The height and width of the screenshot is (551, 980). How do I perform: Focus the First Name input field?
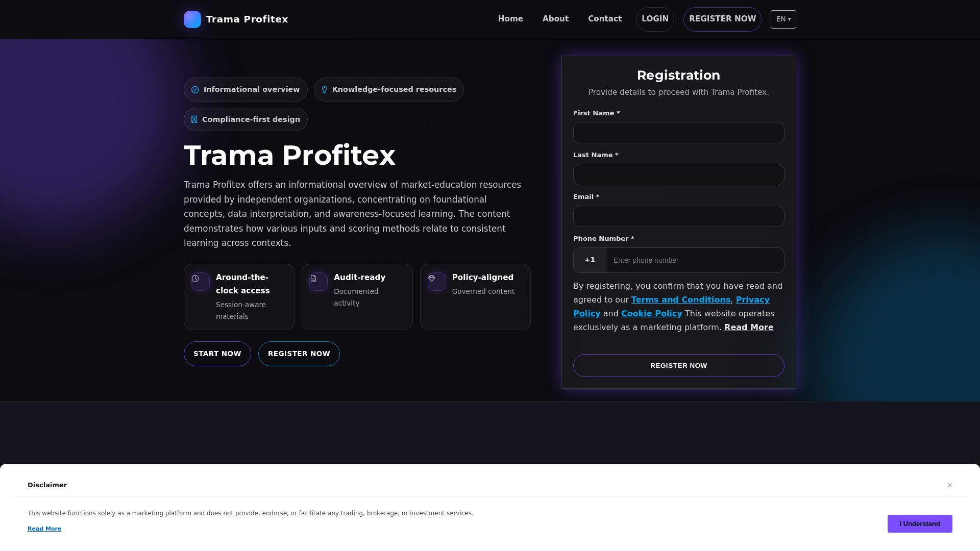pyautogui.click(x=679, y=133)
